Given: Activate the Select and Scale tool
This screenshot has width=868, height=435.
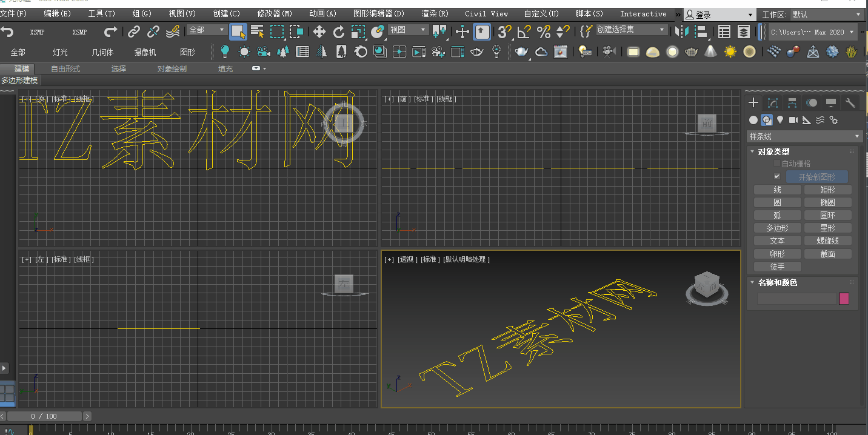Looking at the screenshot, I should tap(358, 32).
